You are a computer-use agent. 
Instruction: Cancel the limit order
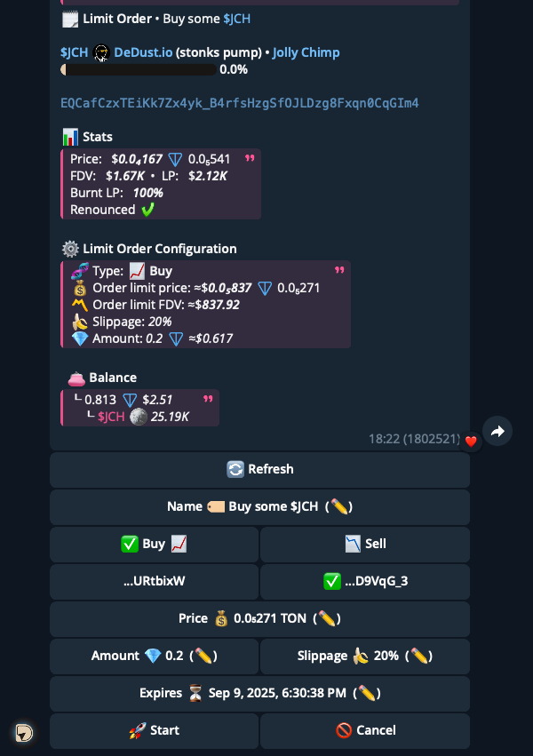tap(365, 731)
